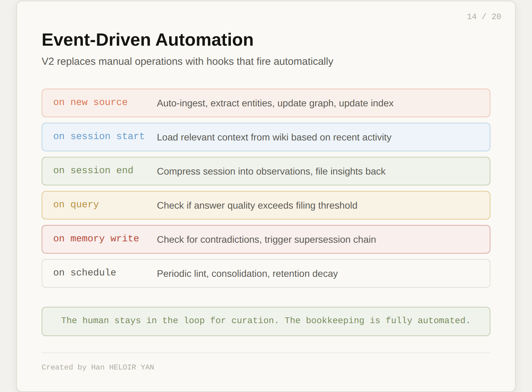
Task: Select the 'on schedule' hook label
Action: coord(85,273)
